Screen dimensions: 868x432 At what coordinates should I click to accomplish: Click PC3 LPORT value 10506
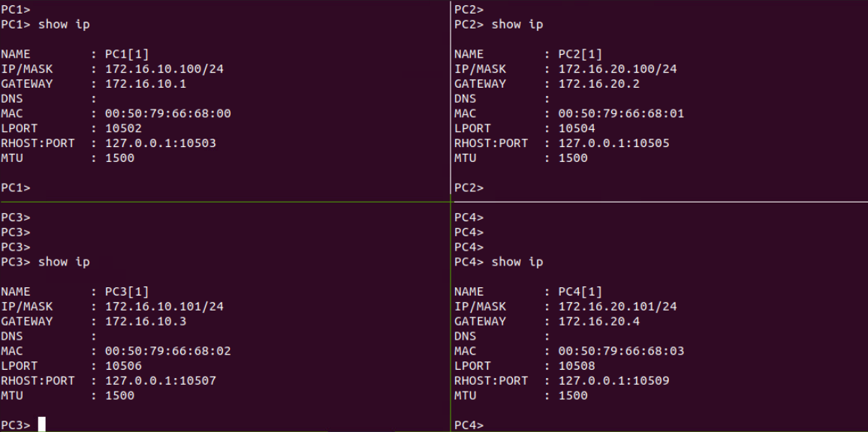[123, 366]
